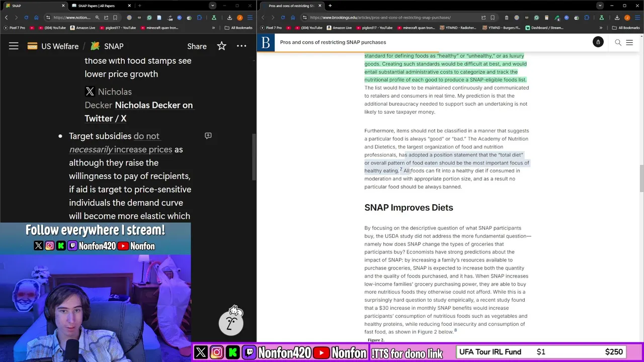644x362 pixels.
Task: Expand hidden bookmarks chevron in Brookings window
Action: [x=601, y=28]
